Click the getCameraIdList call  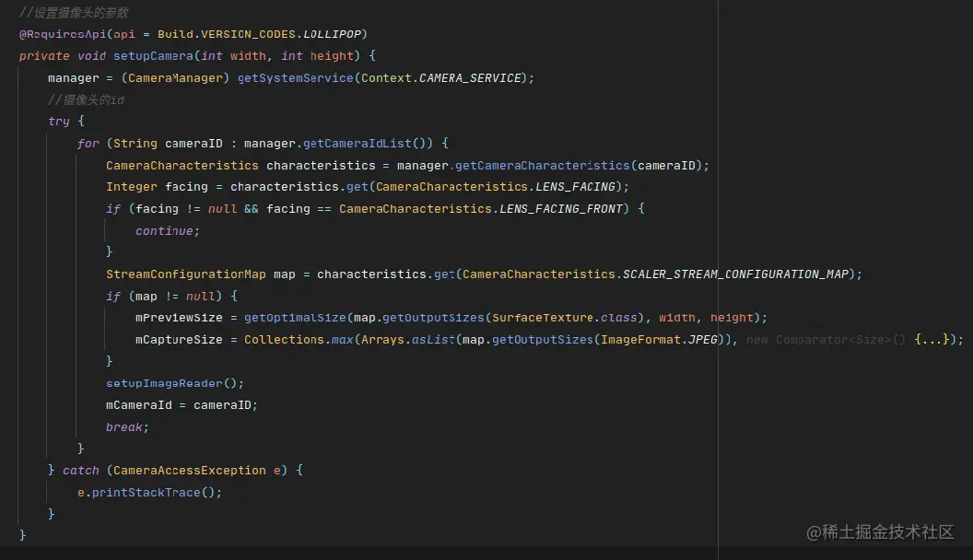358,144
